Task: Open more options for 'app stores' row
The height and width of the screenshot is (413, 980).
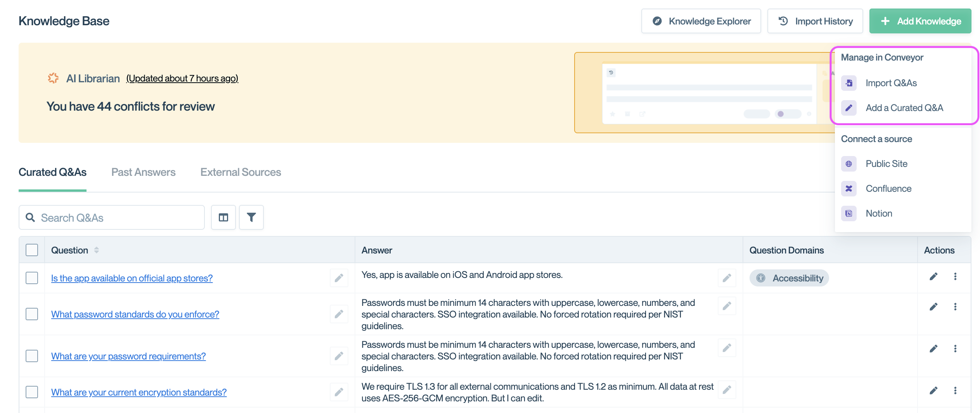Action: (955, 276)
